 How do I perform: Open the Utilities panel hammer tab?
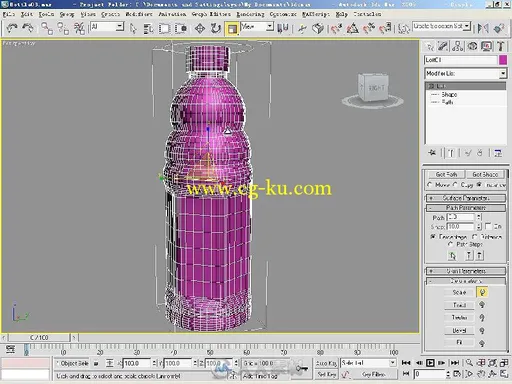click(500, 47)
